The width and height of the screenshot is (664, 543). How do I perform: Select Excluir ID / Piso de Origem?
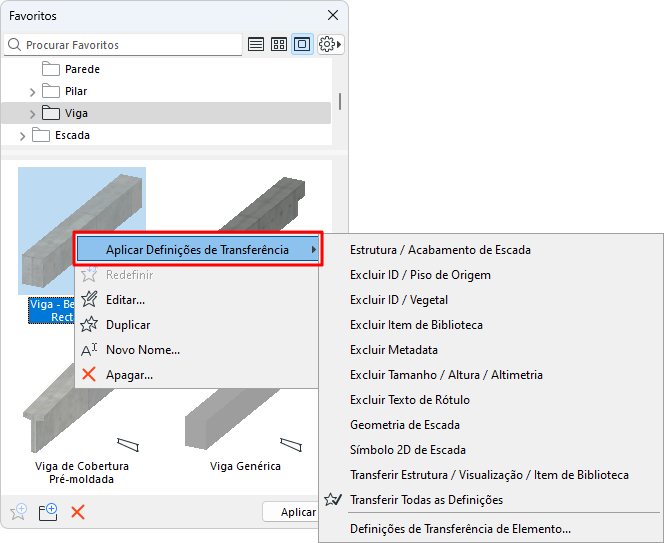tap(491, 275)
